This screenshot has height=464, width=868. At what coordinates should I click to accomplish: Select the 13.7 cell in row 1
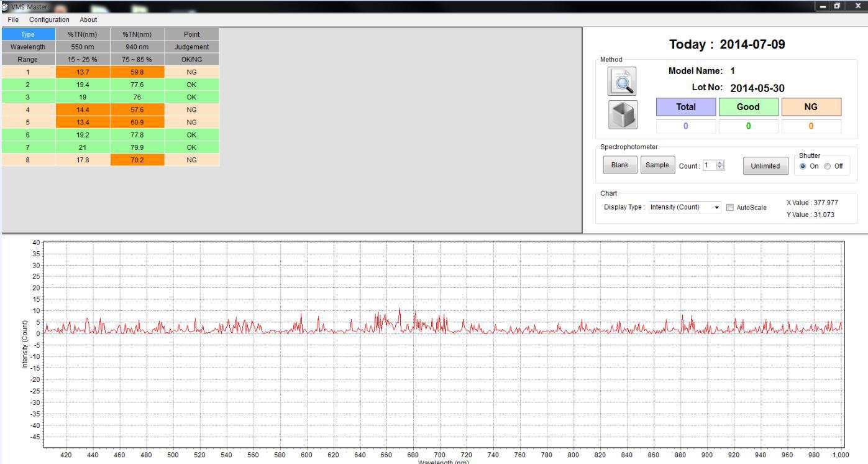pyautogui.click(x=83, y=72)
